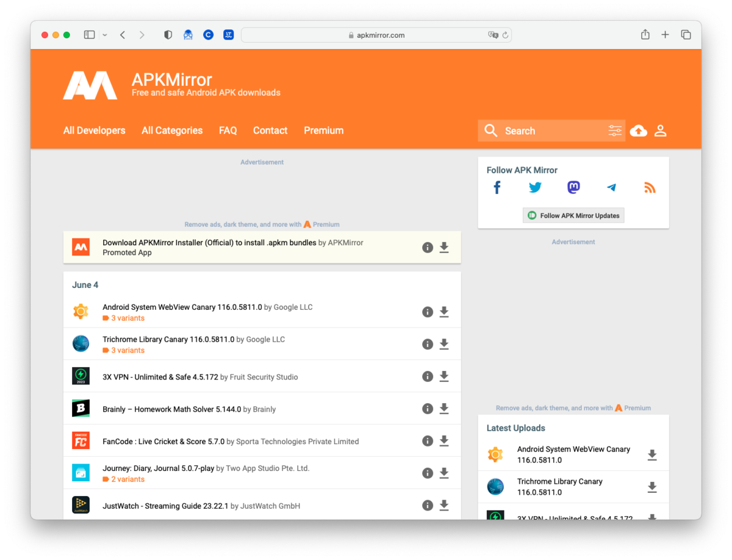This screenshot has height=560, width=732.
Task: Open APK Mirror Mastodon icon
Action: pos(573,188)
